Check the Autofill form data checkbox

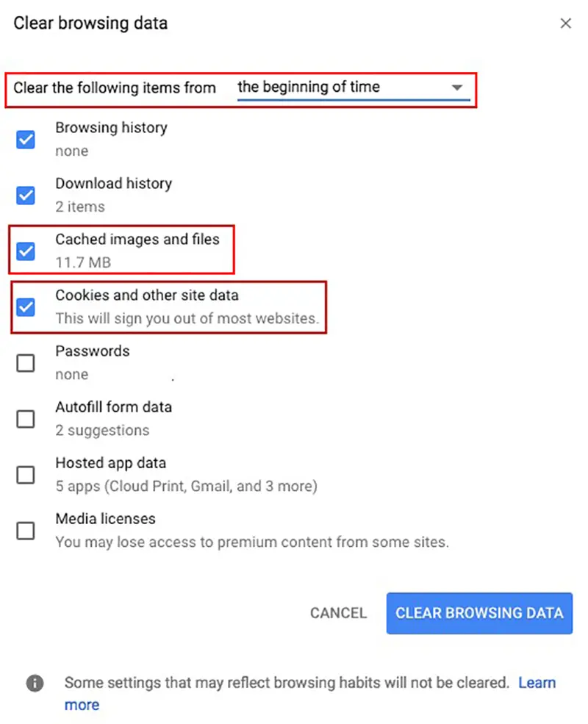(26, 418)
